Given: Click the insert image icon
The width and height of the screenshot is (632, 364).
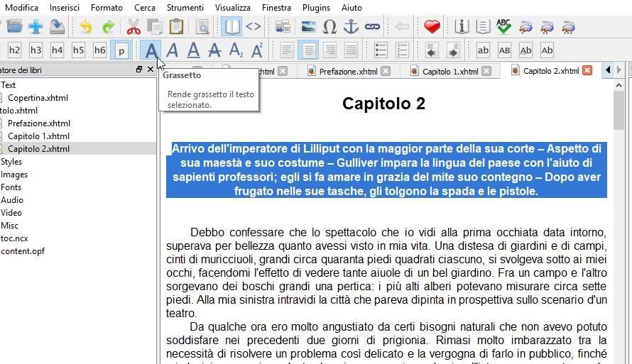Looking at the screenshot, I should [x=309, y=27].
